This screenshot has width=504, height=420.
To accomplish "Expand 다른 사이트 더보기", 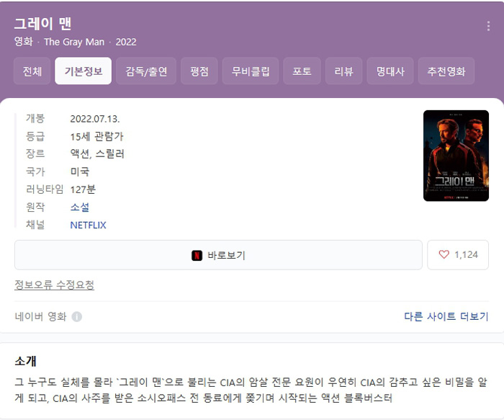I will pos(446,316).
